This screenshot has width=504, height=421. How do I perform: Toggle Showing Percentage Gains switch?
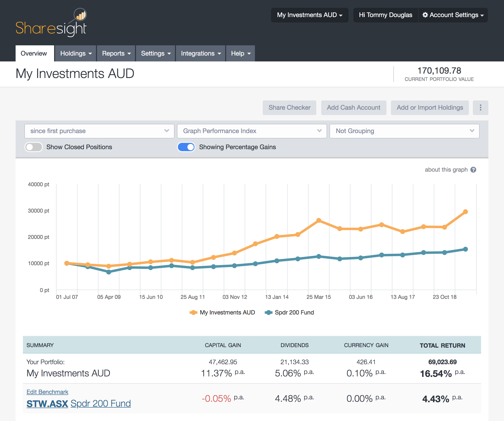click(x=186, y=147)
